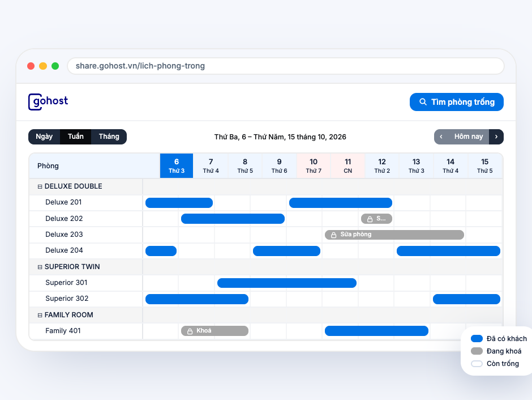Switch to Tháng view
Viewport: 532px width, 400px height.
[x=109, y=137]
